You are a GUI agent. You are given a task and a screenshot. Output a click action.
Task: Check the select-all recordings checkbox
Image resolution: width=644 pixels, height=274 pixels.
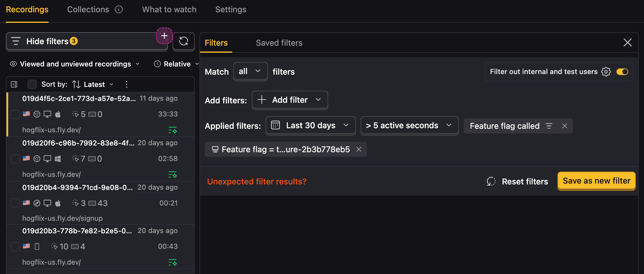32,84
